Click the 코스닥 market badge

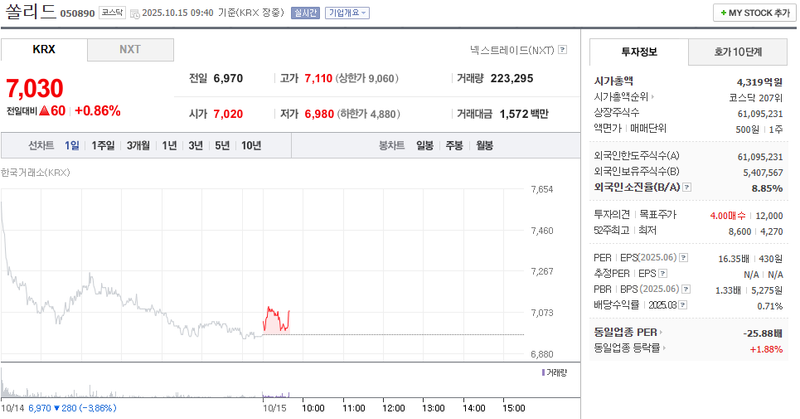(x=113, y=13)
